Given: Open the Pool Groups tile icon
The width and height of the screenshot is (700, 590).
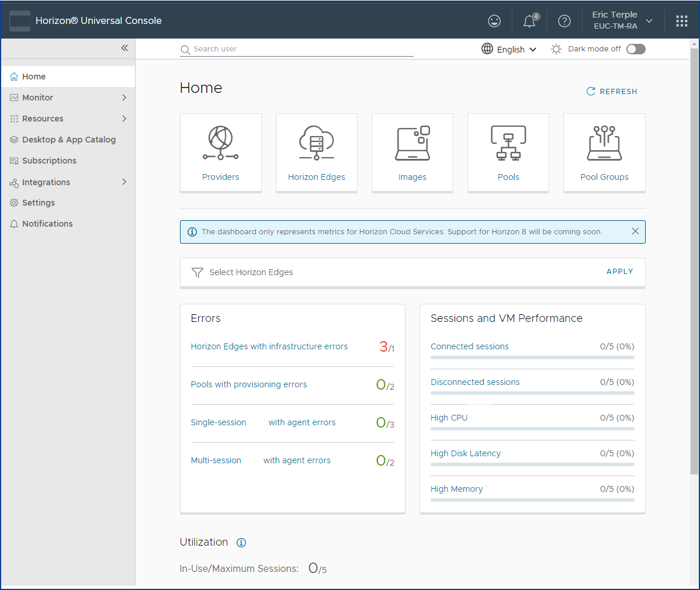Looking at the screenshot, I should (604, 143).
